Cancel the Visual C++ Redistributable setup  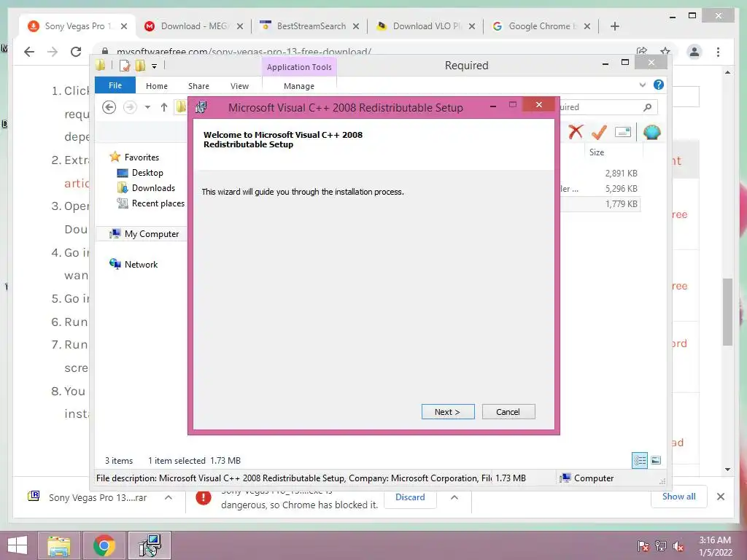point(508,412)
